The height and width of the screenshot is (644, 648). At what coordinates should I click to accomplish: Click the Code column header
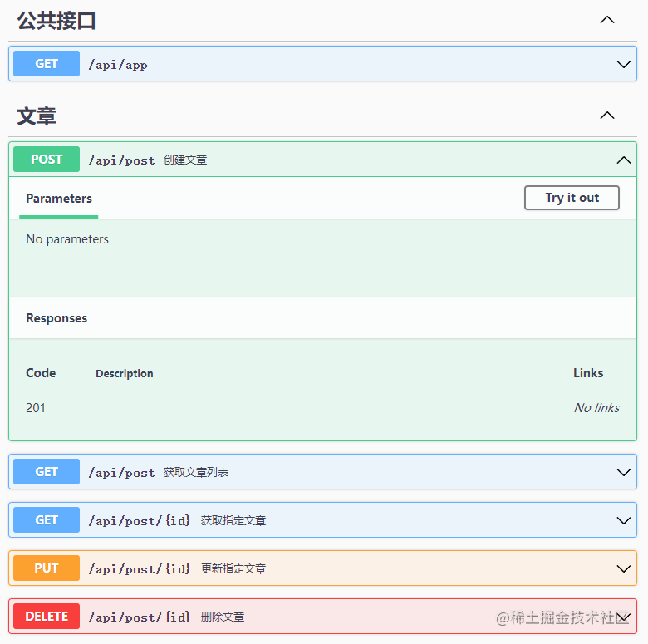(41, 373)
